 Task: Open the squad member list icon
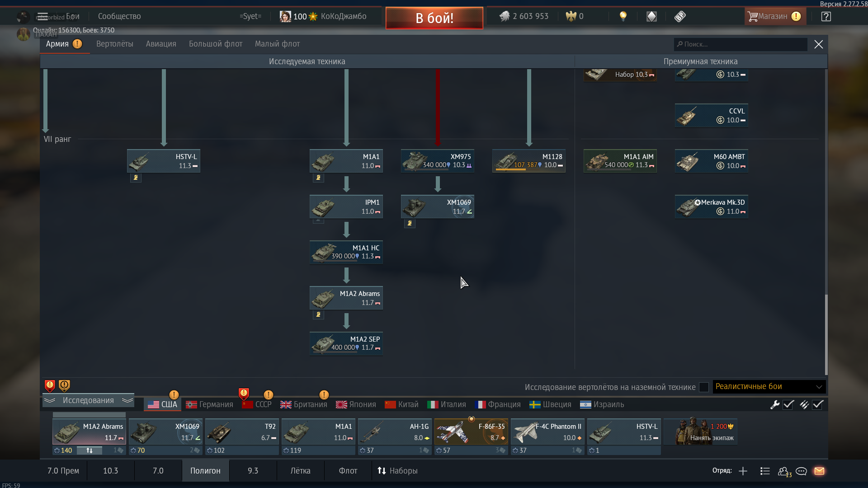point(765,471)
